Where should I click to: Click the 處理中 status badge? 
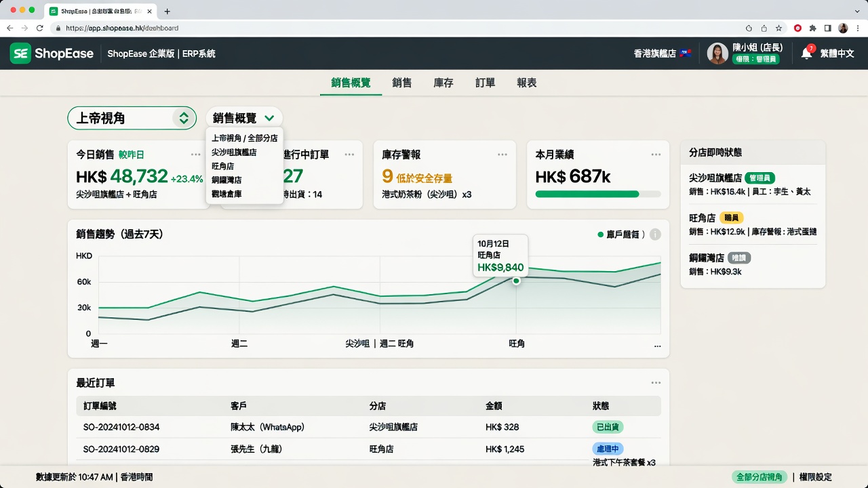click(608, 449)
